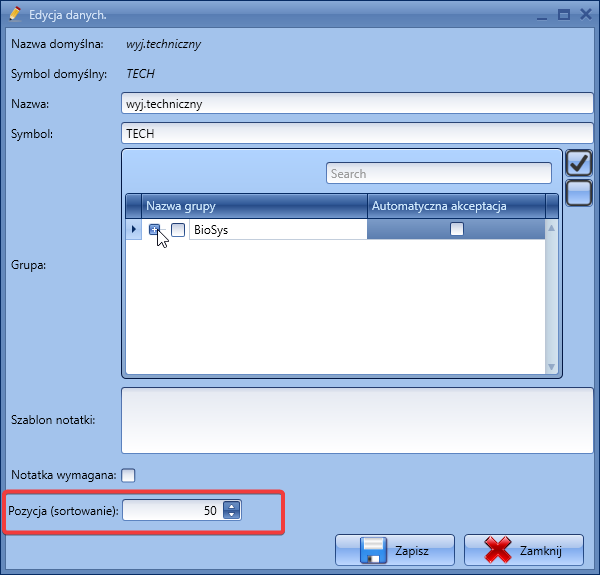
Task: Click the select-all checkmark button
Action: (579, 162)
